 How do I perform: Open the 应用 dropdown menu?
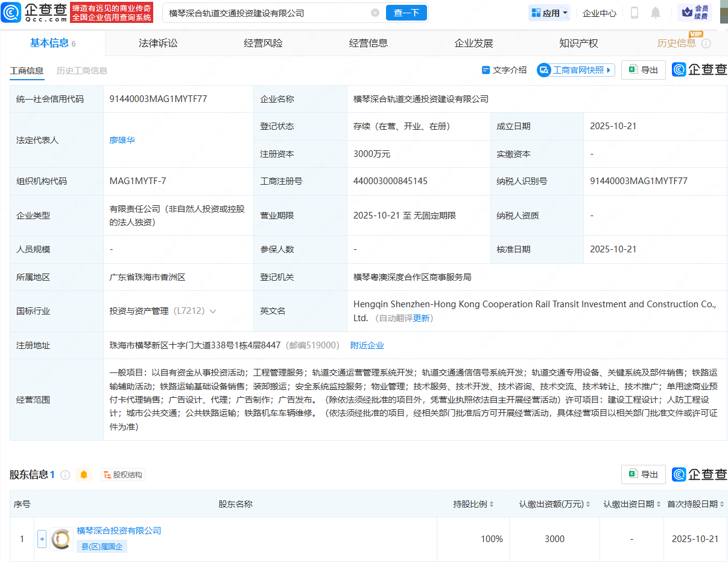[x=549, y=13]
